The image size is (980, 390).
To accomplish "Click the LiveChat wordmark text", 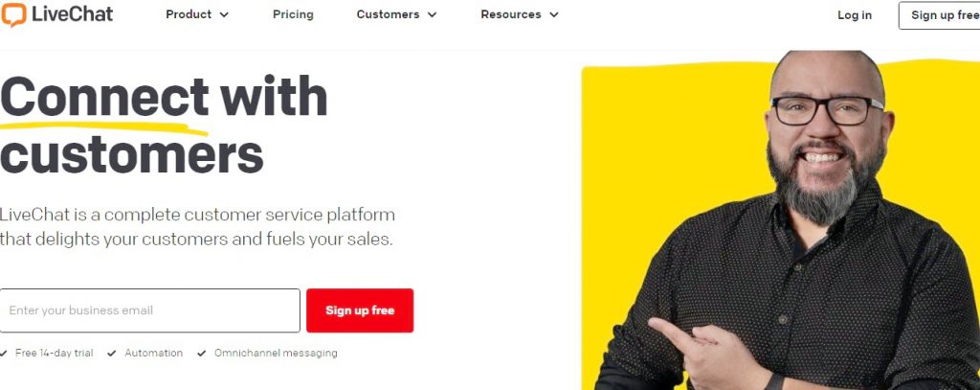I will click(72, 14).
